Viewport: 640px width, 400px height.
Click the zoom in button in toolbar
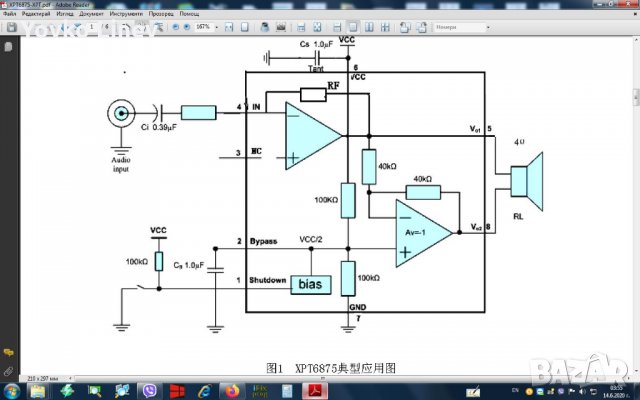tap(186, 27)
